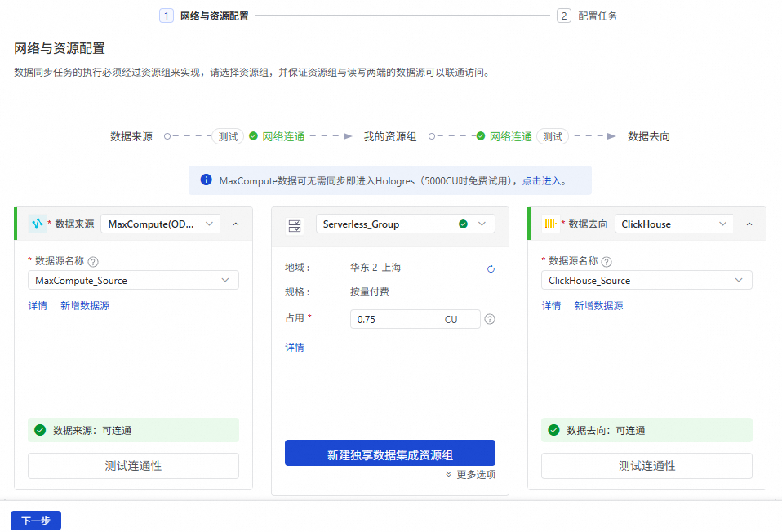The image size is (782, 532).
Task: Click the 下一步 button
Action: [x=36, y=521]
